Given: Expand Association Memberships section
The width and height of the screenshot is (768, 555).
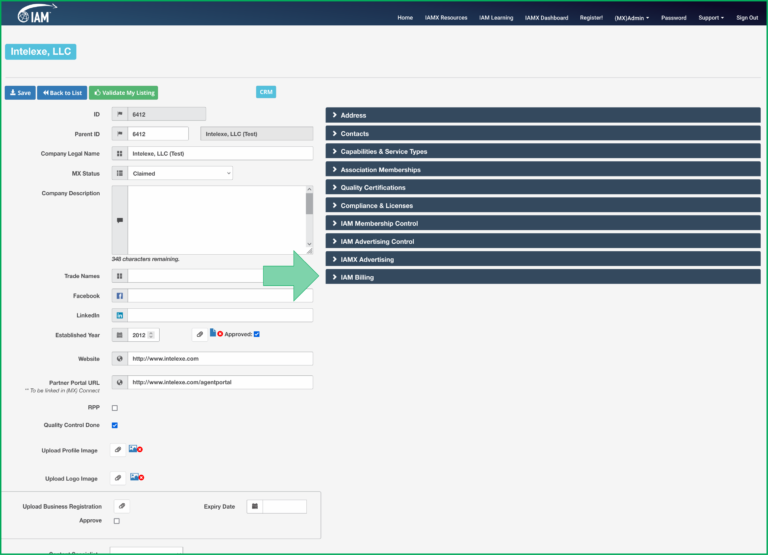Looking at the screenshot, I should click(x=543, y=169).
